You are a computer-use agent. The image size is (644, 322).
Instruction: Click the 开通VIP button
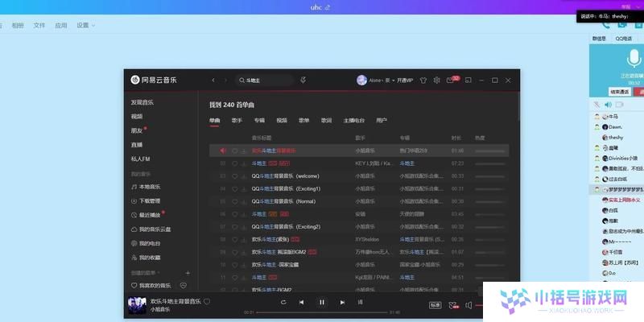[406, 80]
